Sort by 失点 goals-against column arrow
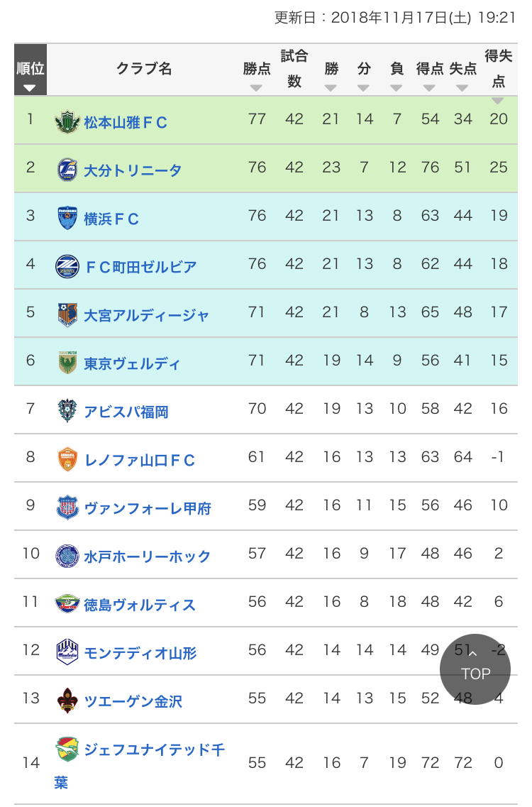 point(462,88)
